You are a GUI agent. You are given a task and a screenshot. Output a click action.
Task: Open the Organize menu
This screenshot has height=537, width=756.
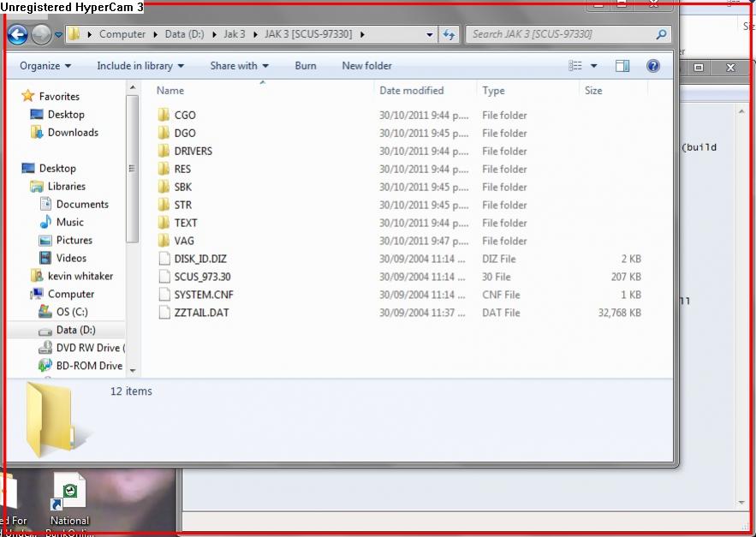pos(45,66)
